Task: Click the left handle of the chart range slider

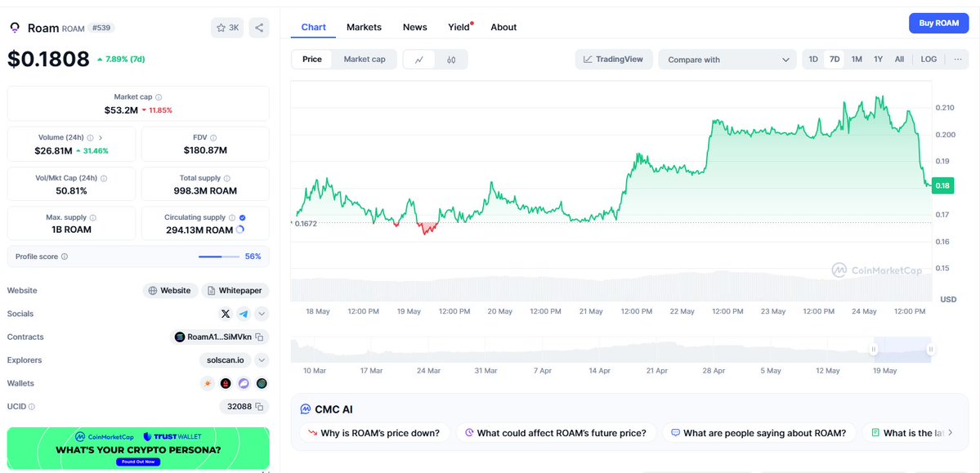Action: 874,350
